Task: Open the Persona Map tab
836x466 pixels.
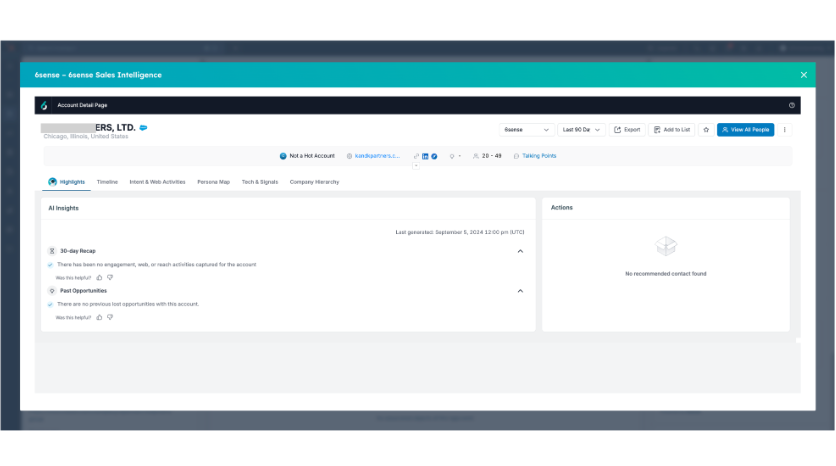Action: click(x=213, y=182)
